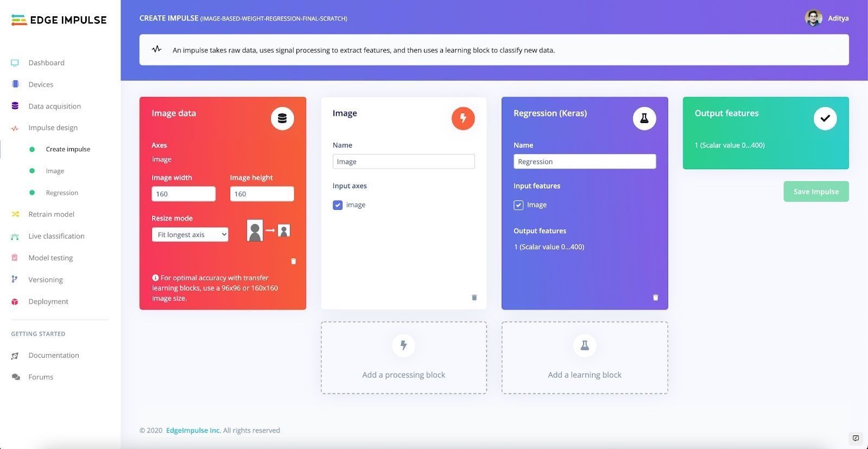
Task: Click the Aditya user avatar
Action: click(813, 18)
